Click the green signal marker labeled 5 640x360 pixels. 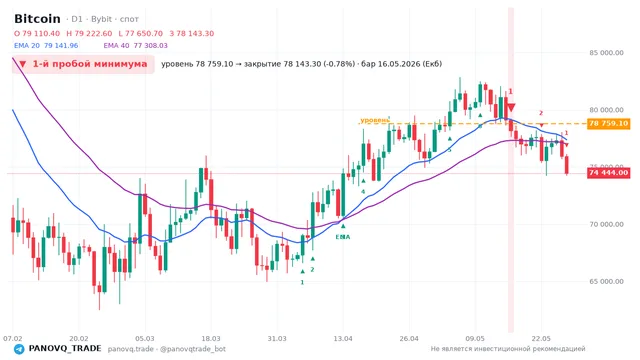click(449, 139)
